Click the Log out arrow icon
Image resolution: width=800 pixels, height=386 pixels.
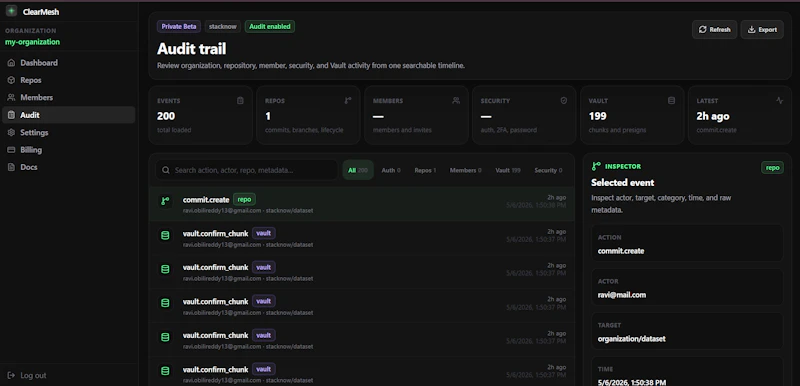(x=11, y=375)
